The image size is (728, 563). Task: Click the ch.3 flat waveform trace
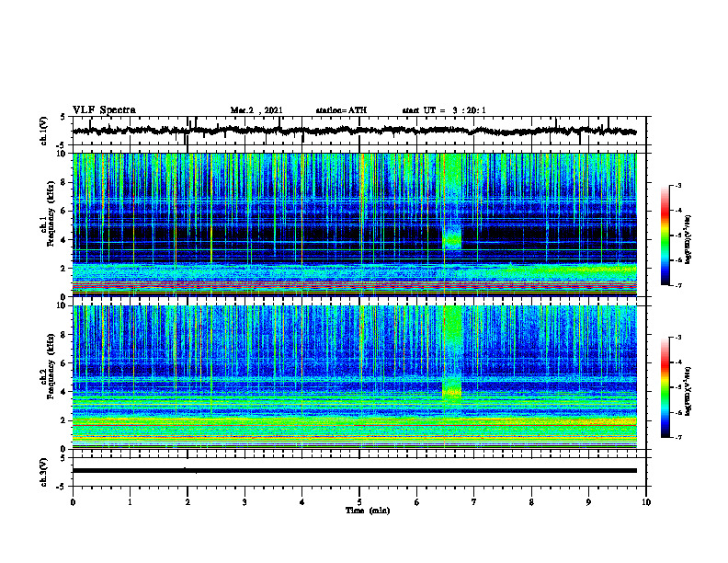(354, 471)
